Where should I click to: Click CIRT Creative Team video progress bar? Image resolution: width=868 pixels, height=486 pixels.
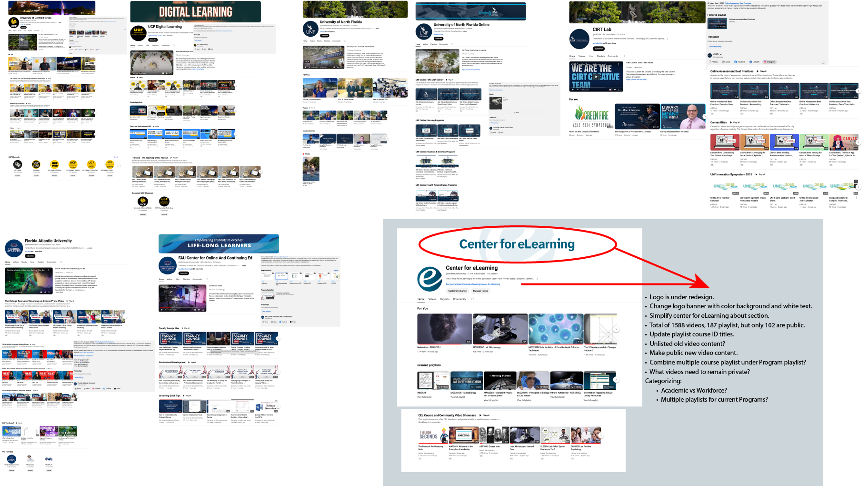[596, 87]
